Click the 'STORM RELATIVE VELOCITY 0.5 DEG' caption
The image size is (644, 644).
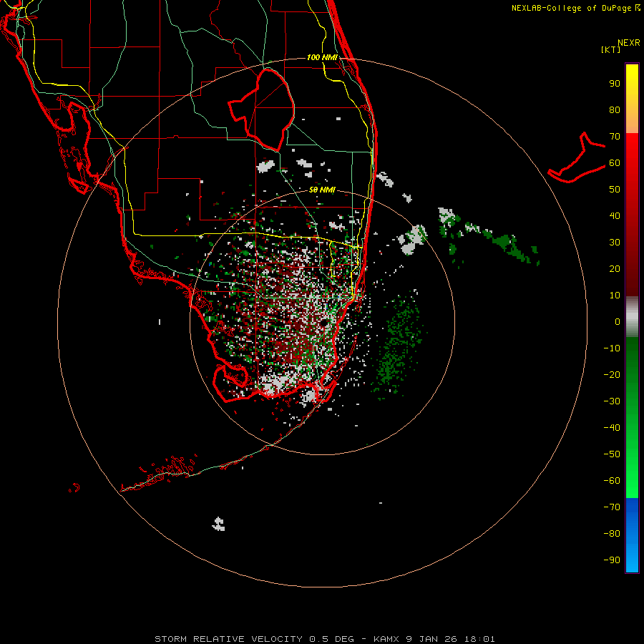point(254,639)
